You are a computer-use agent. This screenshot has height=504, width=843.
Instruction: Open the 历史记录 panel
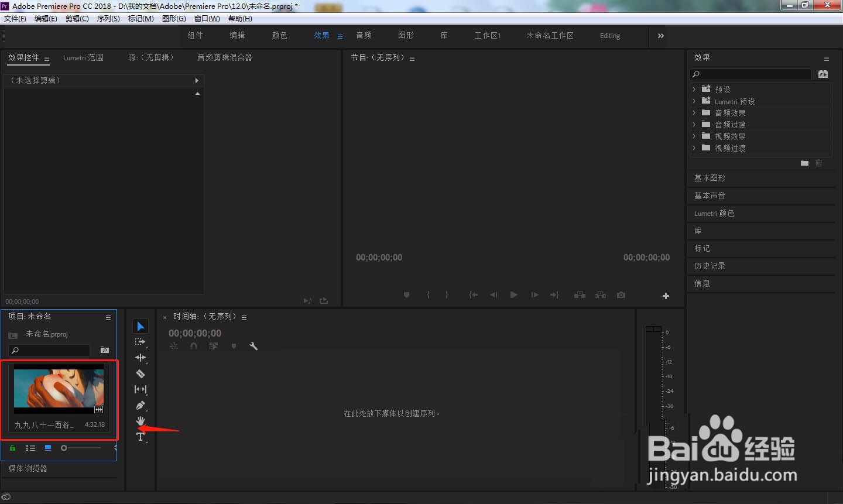click(710, 266)
